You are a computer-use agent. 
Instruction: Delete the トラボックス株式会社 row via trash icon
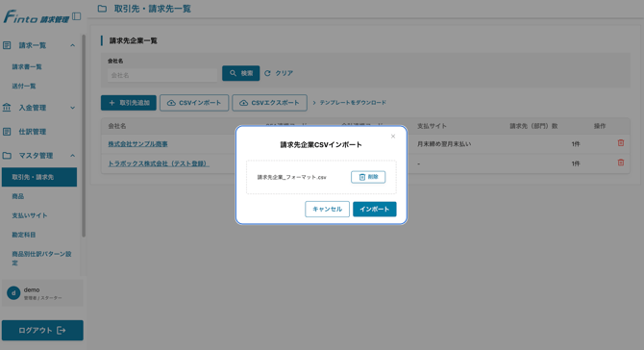point(621,162)
